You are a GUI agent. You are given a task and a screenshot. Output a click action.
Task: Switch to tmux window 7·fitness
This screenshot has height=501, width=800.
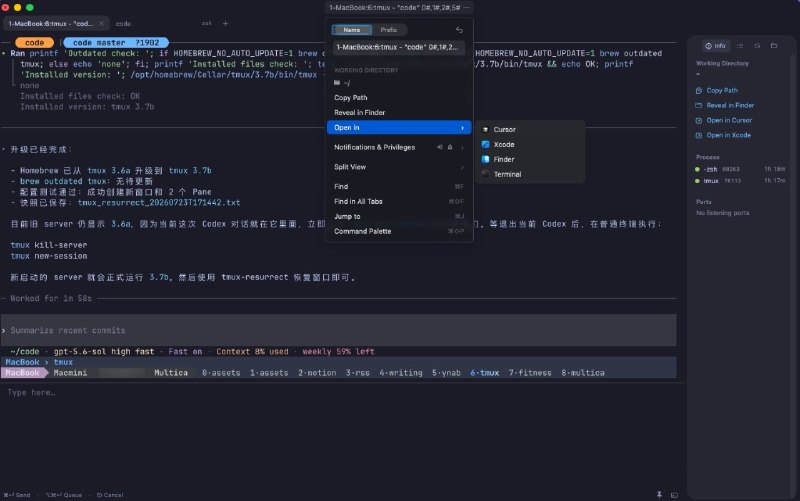pos(530,373)
